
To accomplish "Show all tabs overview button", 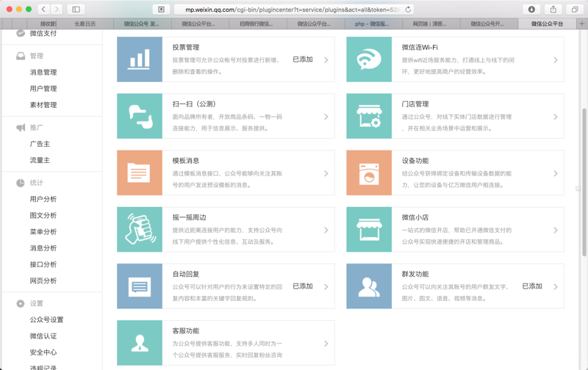I will pyautogui.click(x=575, y=10).
